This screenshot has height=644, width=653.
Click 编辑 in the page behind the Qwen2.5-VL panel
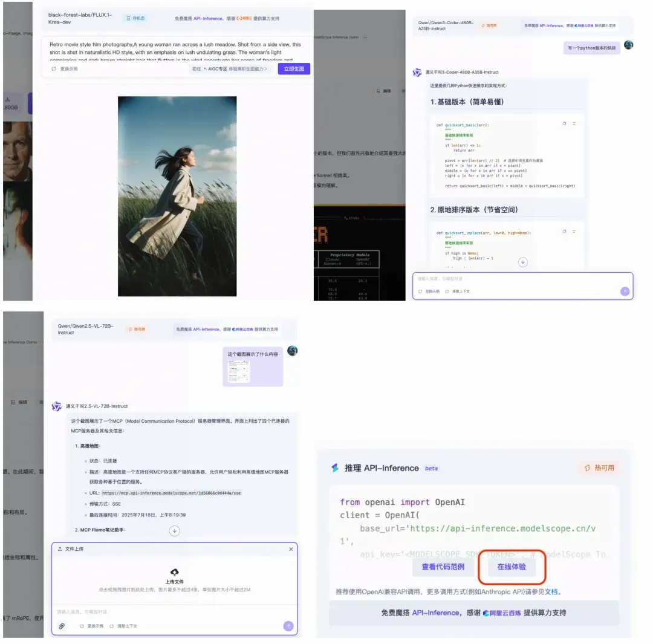tap(19, 402)
